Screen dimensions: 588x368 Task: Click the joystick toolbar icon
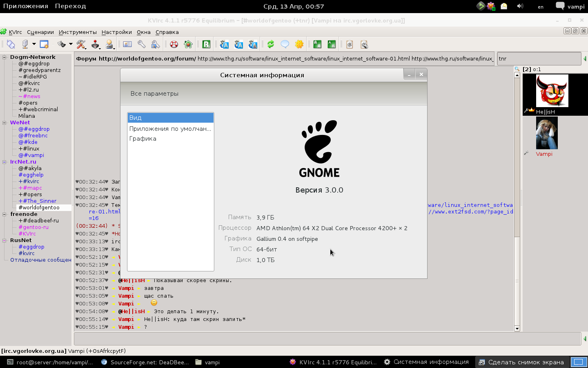pos(95,44)
